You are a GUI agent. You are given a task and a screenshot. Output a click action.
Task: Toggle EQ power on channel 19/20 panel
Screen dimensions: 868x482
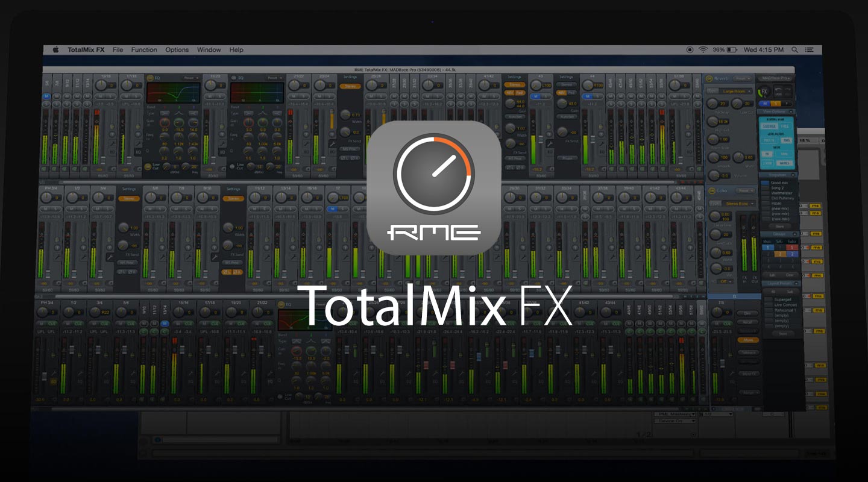click(233, 78)
